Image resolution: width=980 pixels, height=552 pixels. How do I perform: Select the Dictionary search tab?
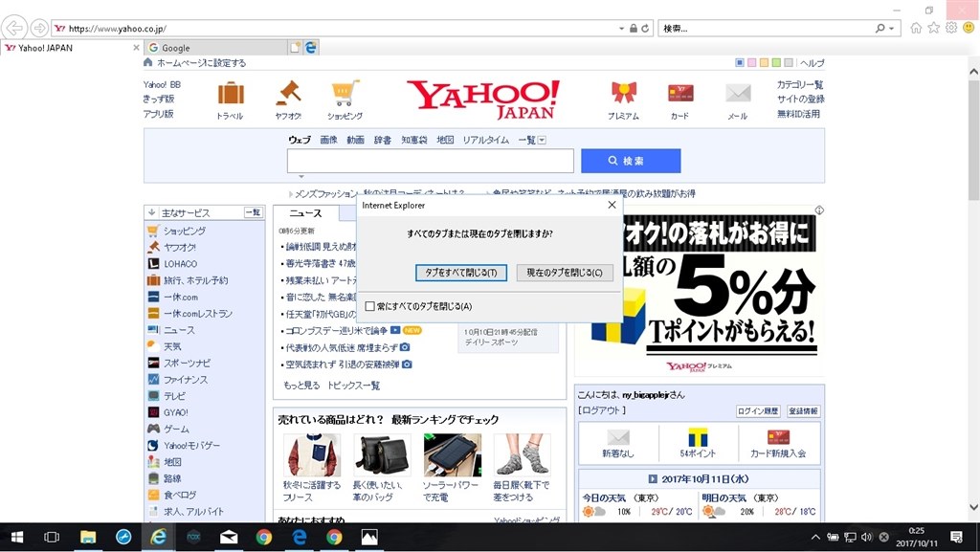pos(383,140)
